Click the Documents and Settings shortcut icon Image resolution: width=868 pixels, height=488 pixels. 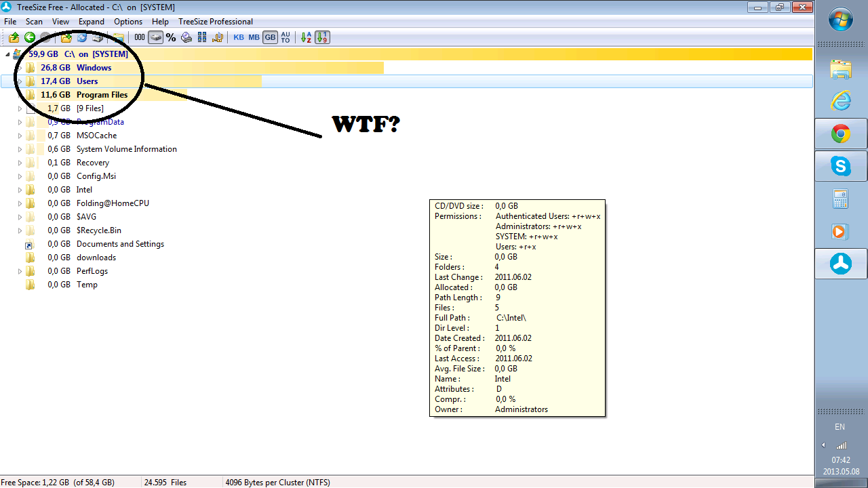click(29, 245)
